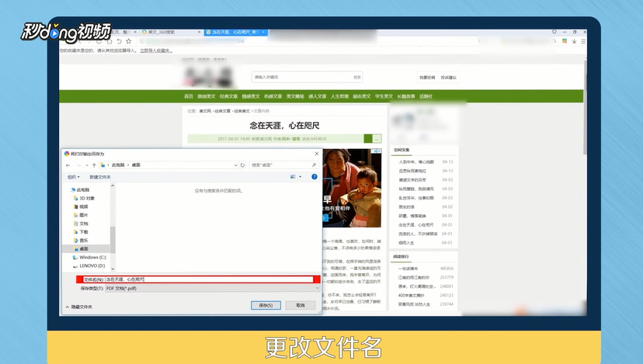Open 人生哲理 in green nav bar
Screen dimensions: 643x364
tap(339, 96)
